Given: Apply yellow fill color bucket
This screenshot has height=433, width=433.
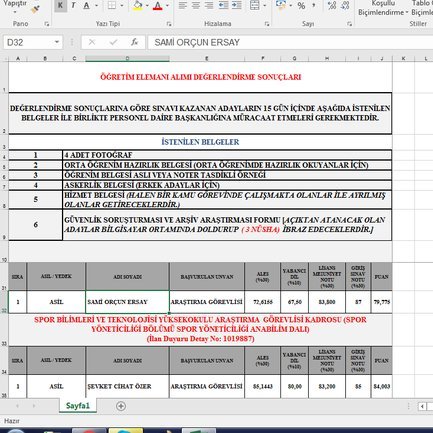Looking at the screenshot, I should 138,6.
